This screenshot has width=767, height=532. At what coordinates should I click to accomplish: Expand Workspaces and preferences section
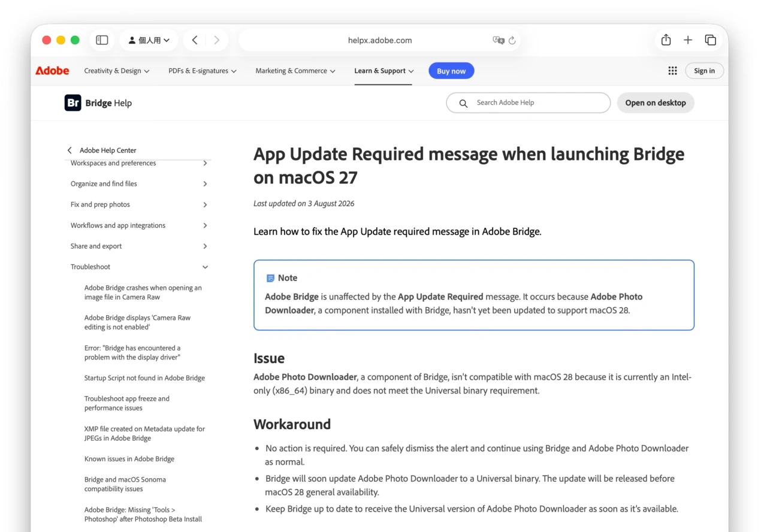pyautogui.click(x=139, y=163)
